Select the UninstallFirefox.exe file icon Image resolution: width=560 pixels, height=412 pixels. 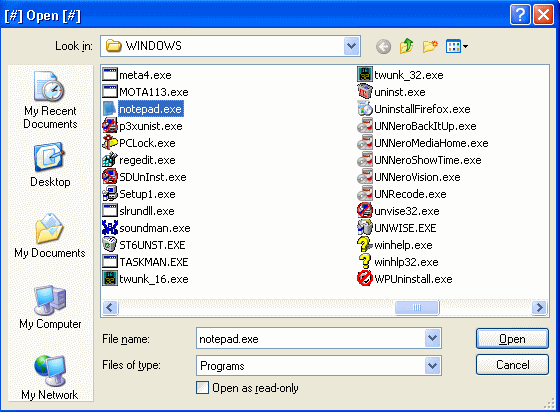pyautogui.click(x=365, y=109)
